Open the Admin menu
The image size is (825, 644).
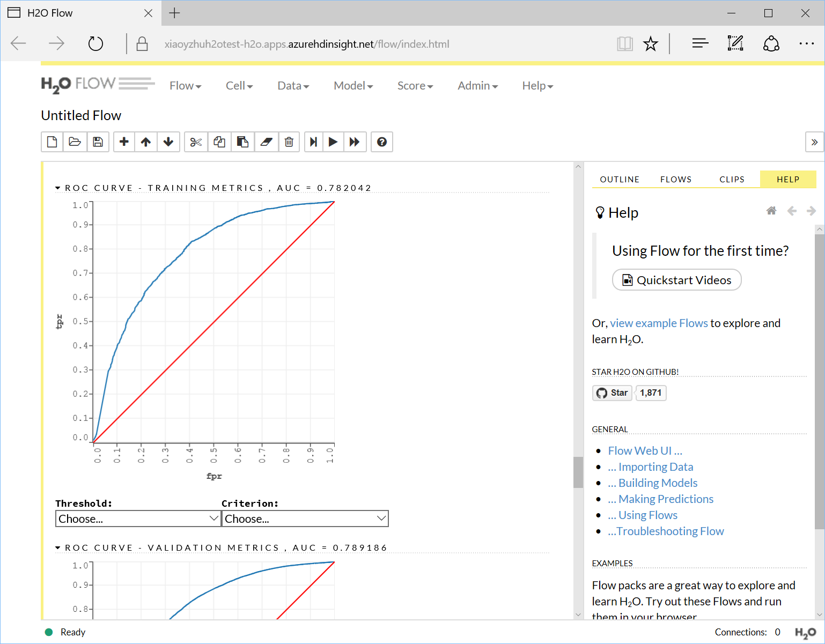[478, 86]
